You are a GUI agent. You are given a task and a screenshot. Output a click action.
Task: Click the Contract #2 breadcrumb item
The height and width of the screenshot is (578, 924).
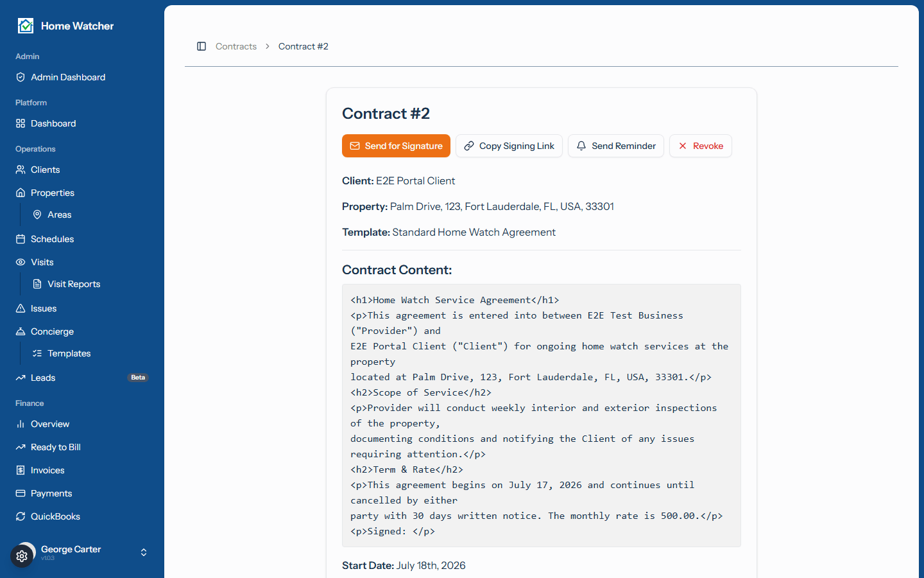coord(304,46)
